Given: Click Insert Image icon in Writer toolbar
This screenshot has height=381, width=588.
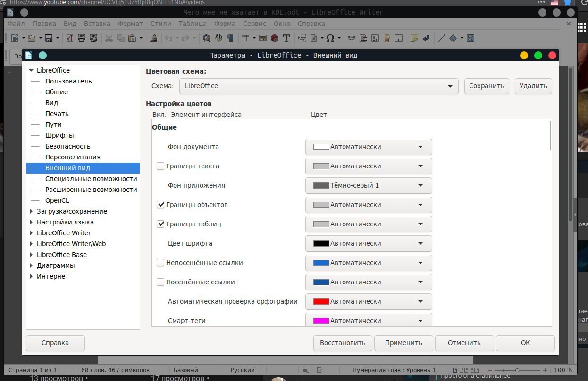Looking at the screenshot, I should [262, 38].
